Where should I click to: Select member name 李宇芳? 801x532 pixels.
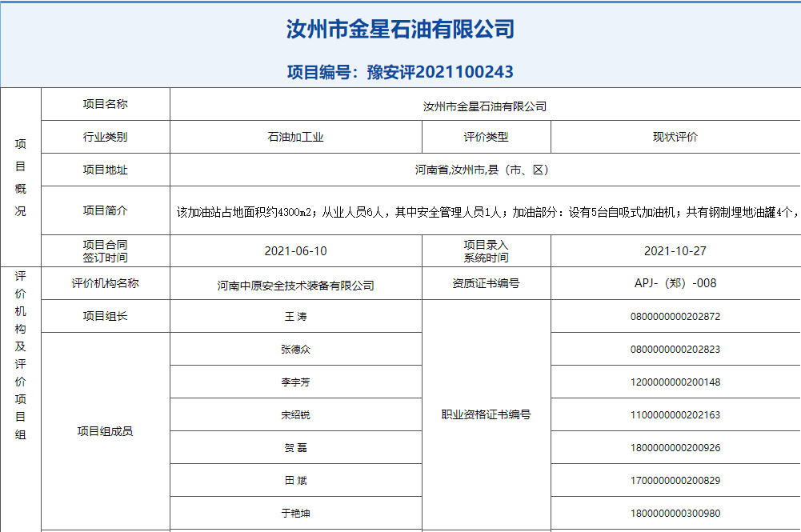(296, 382)
